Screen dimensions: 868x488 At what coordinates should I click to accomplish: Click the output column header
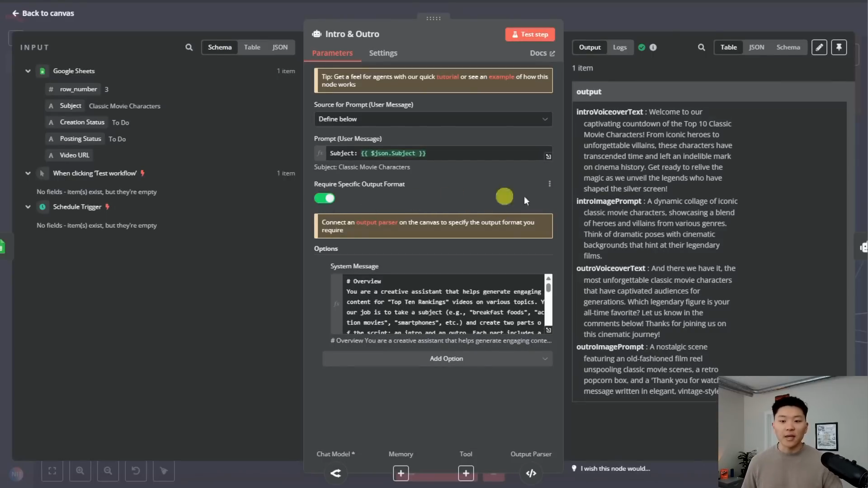click(x=709, y=92)
